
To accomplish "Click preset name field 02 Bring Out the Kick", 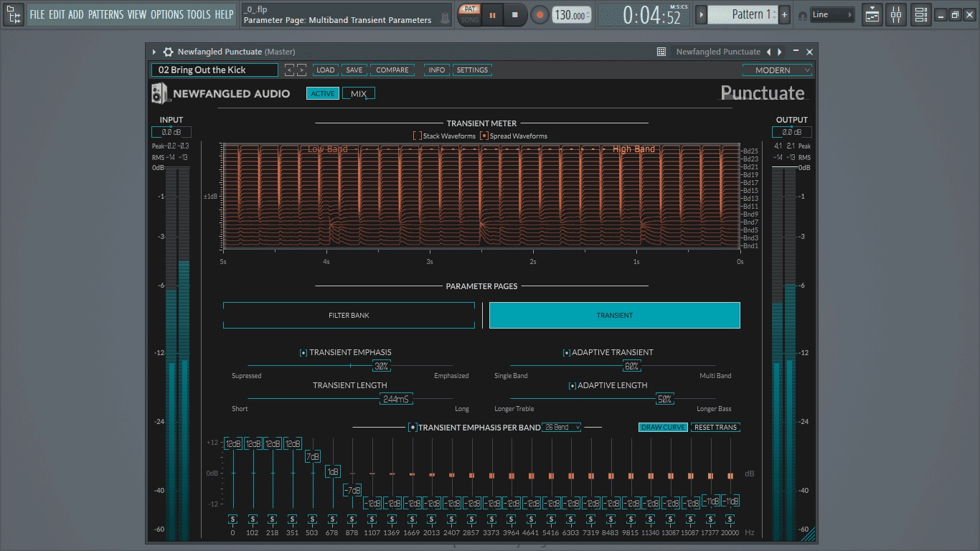I will click(x=215, y=70).
